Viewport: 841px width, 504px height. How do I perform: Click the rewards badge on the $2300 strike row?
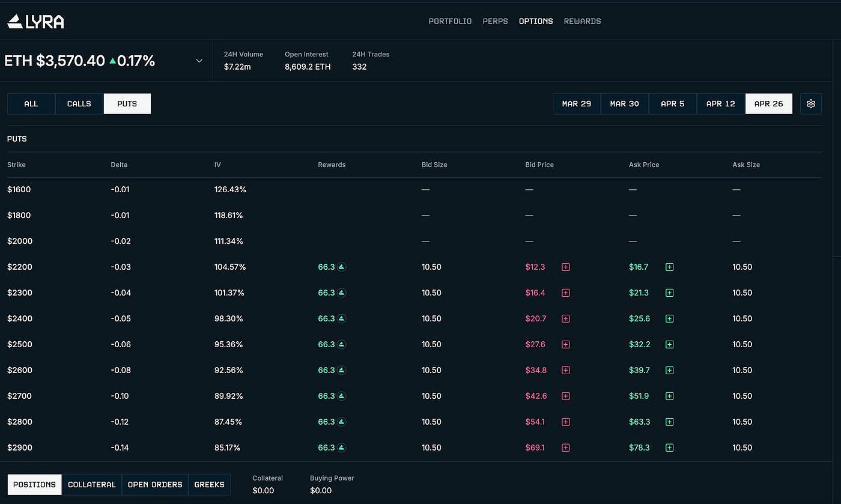pos(342,293)
